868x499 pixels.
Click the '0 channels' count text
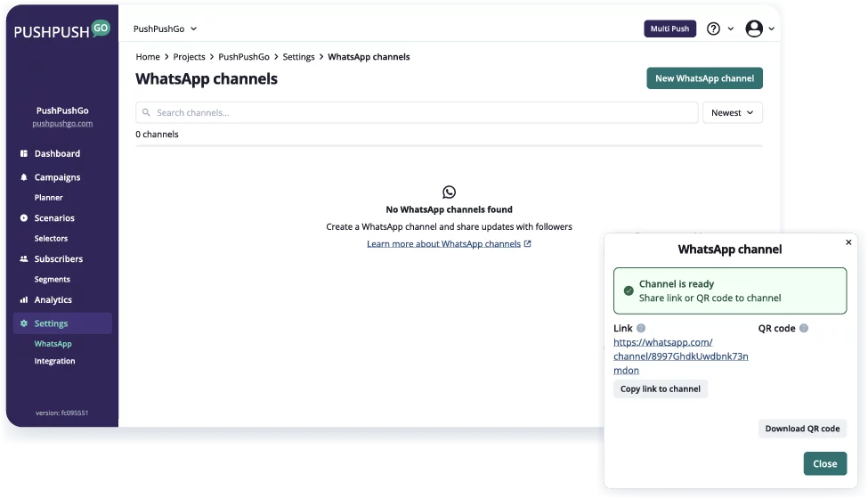tap(158, 134)
